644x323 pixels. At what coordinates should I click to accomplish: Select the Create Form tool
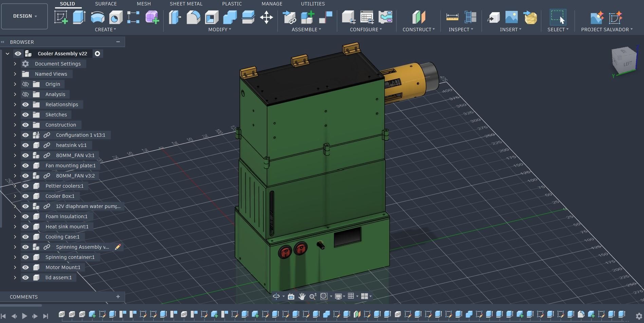tap(152, 17)
